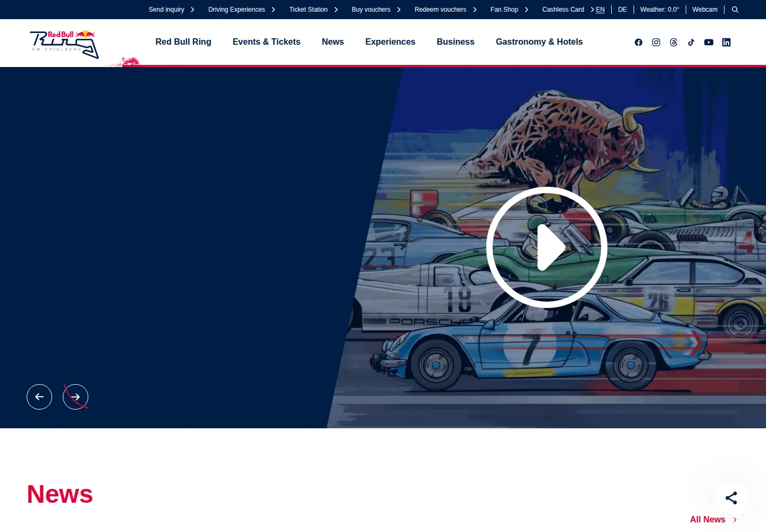Open the Instagram social icon
The width and height of the screenshot is (766, 532).
[656, 43]
